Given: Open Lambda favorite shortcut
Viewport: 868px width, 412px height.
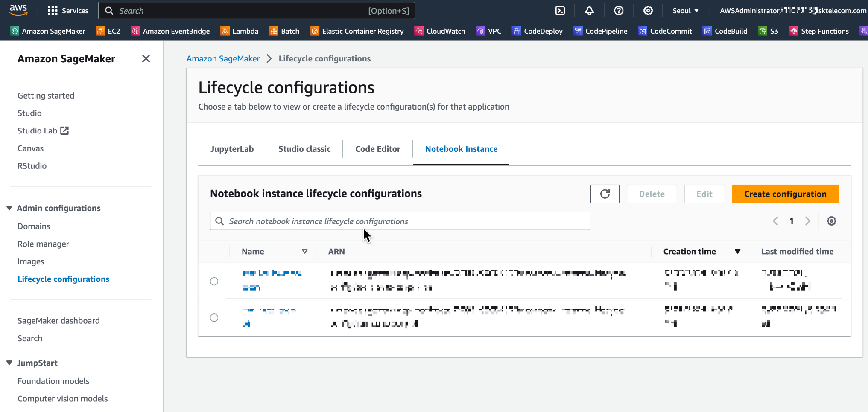Looking at the screenshot, I should pos(240,31).
